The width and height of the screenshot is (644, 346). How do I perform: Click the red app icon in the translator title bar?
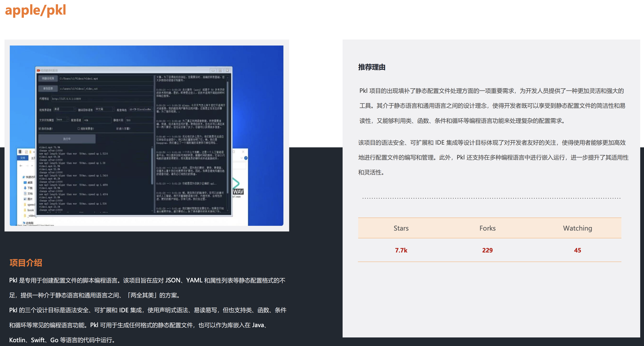point(38,70)
